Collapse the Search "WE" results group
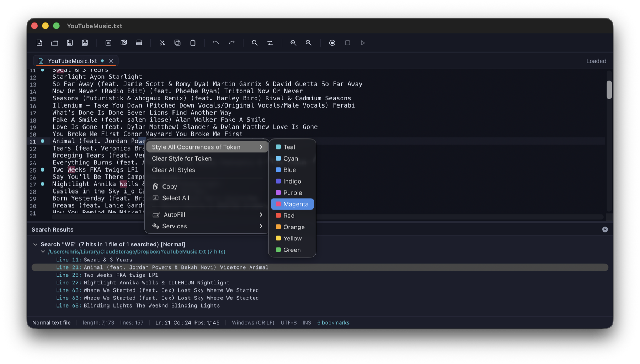Viewport: 640px width, 364px height. [x=35, y=244]
